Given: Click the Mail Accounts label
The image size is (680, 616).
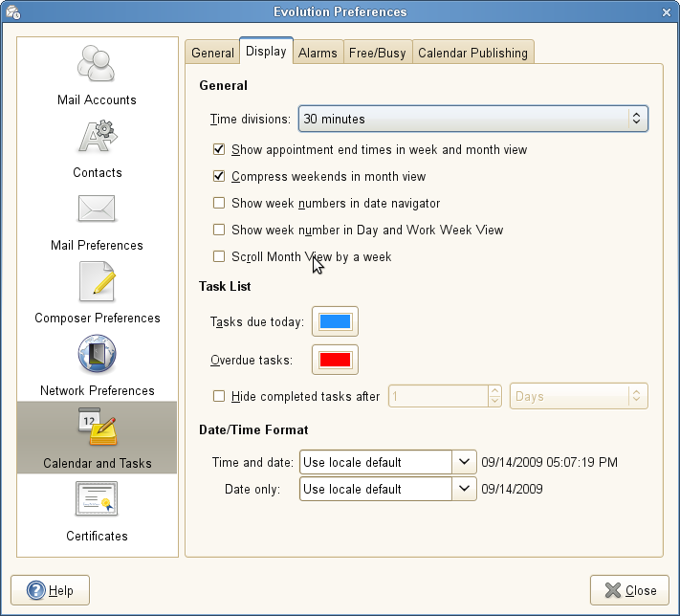Looking at the screenshot, I should tap(97, 99).
